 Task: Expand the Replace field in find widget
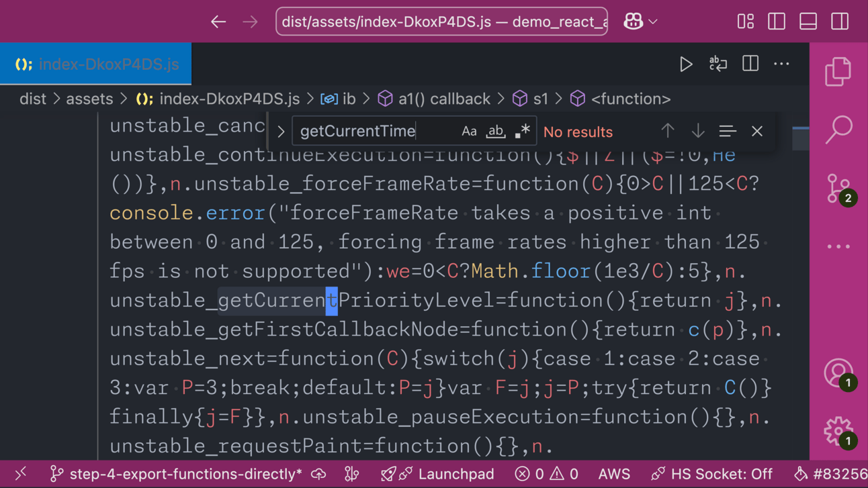(281, 132)
